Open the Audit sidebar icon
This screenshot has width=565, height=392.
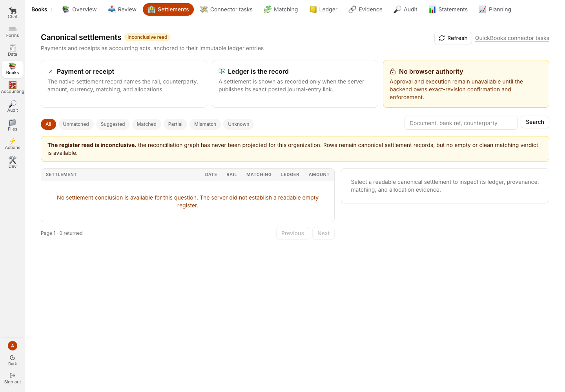(13, 106)
